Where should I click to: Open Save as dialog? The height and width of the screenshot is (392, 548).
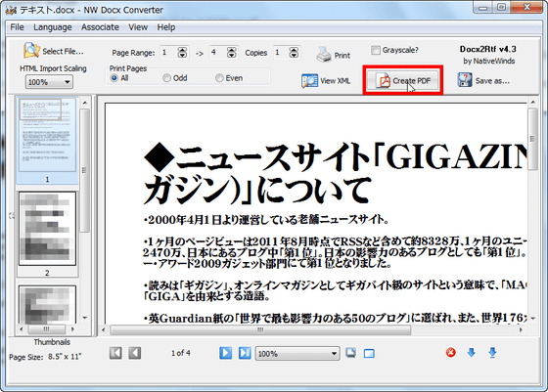(483, 80)
